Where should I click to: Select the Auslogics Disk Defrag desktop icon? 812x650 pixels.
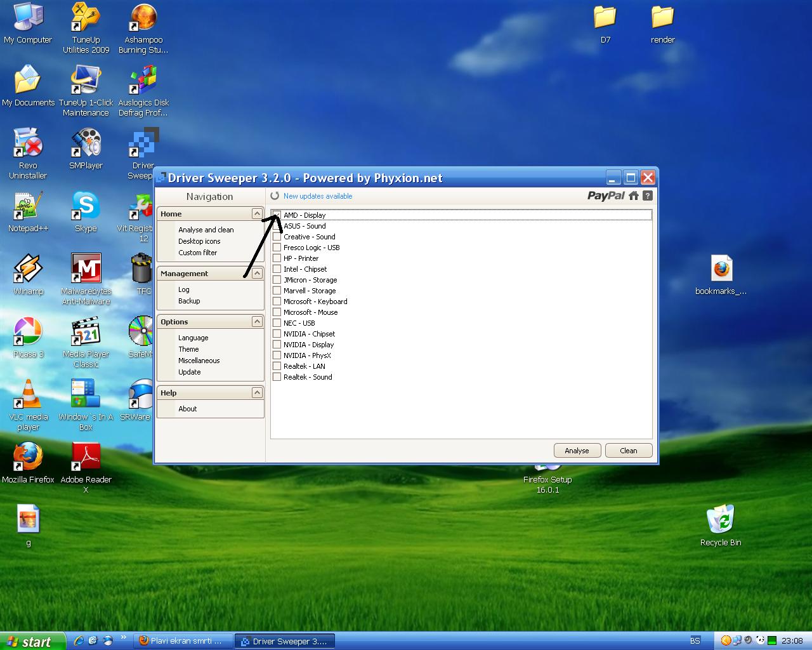click(143, 91)
